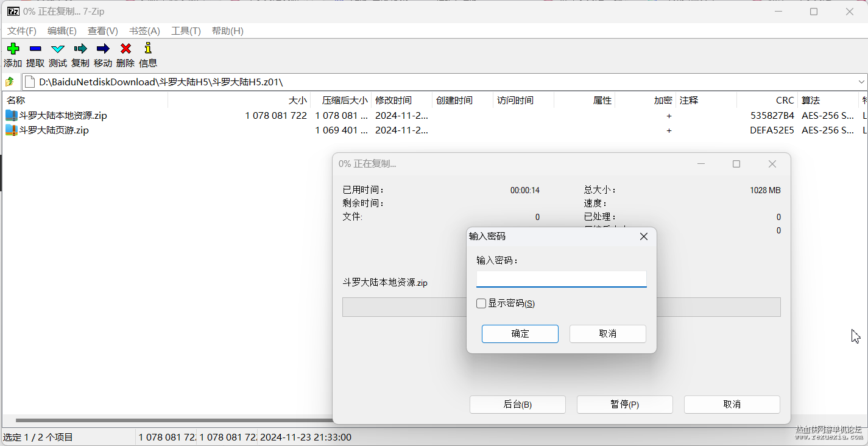Image resolution: width=868 pixels, height=446 pixels.
Task: Click the 斗罗大陆本地资源.zip file icon
Action: coord(12,115)
